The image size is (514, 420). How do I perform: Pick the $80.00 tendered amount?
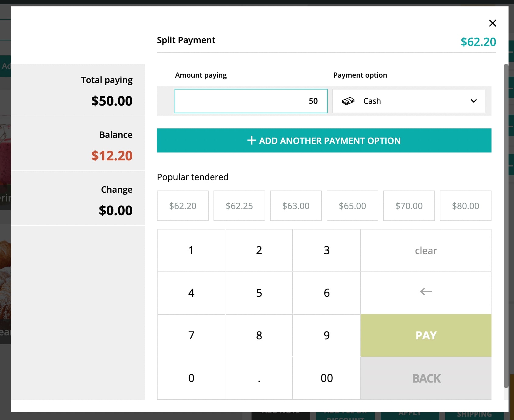(465, 206)
